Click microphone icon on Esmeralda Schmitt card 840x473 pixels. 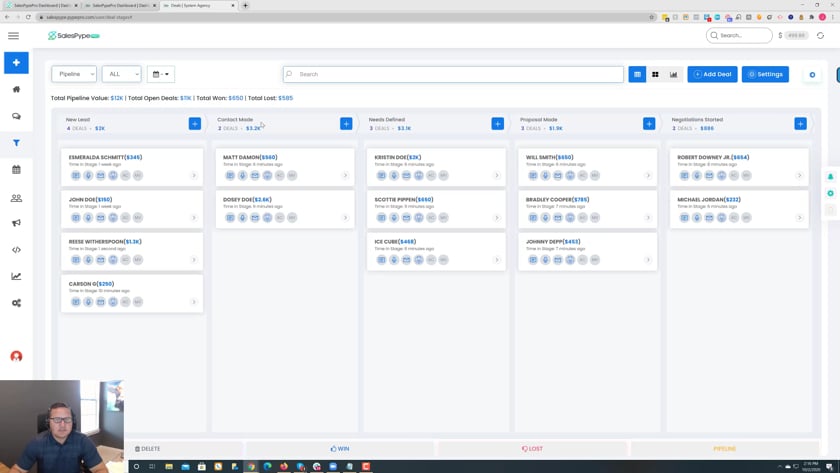pyautogui.click(x=88, y=175)
